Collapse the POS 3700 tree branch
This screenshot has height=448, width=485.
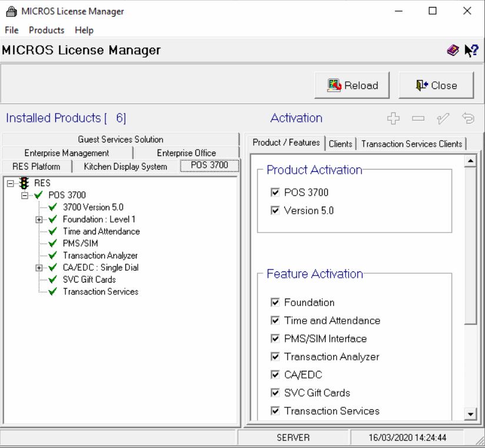[x=25, y=195]
